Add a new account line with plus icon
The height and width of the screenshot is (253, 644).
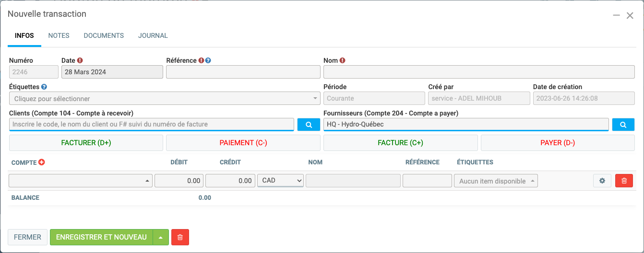[41, 162]
